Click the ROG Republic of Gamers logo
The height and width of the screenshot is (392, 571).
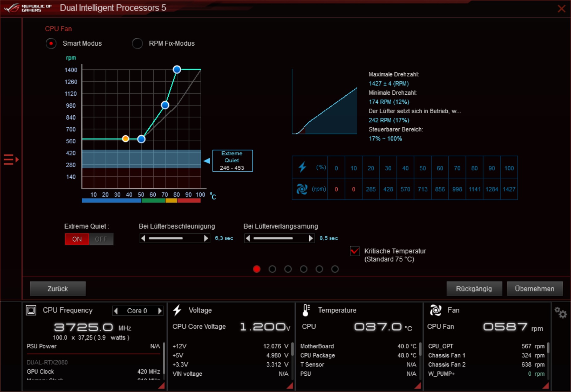(28, 8)
